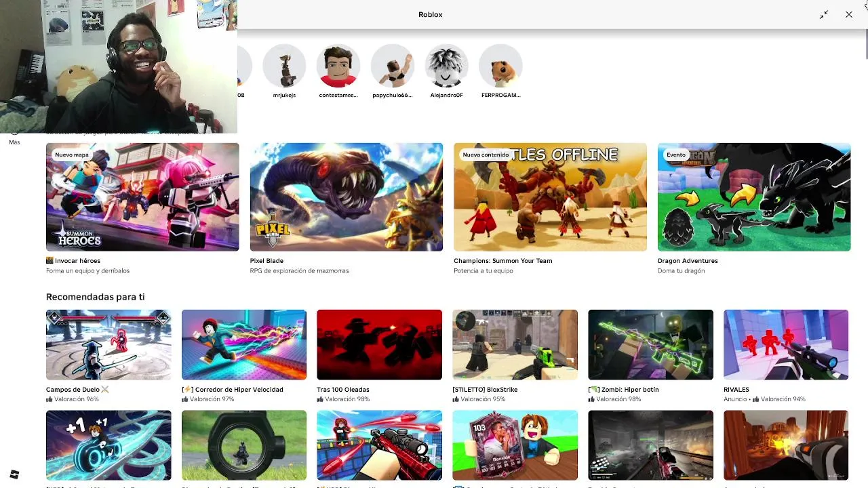Click Valoración 97% rating text
Viewport: 868px width, 488px height.
tap(208, 399)
